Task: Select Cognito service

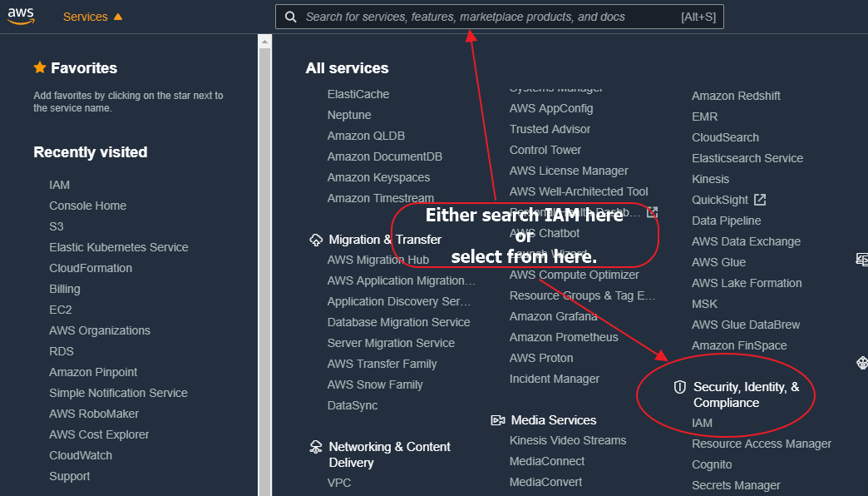Action: (x=712, y=465)
